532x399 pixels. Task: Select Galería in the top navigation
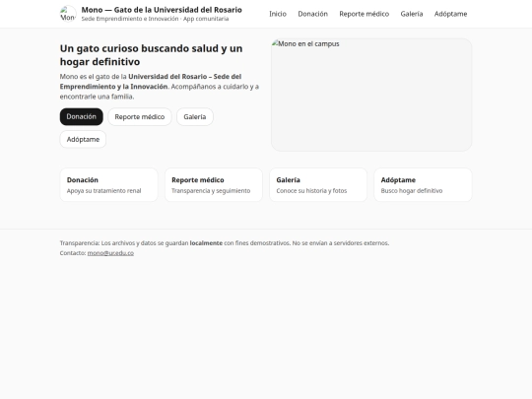[412, 14]
